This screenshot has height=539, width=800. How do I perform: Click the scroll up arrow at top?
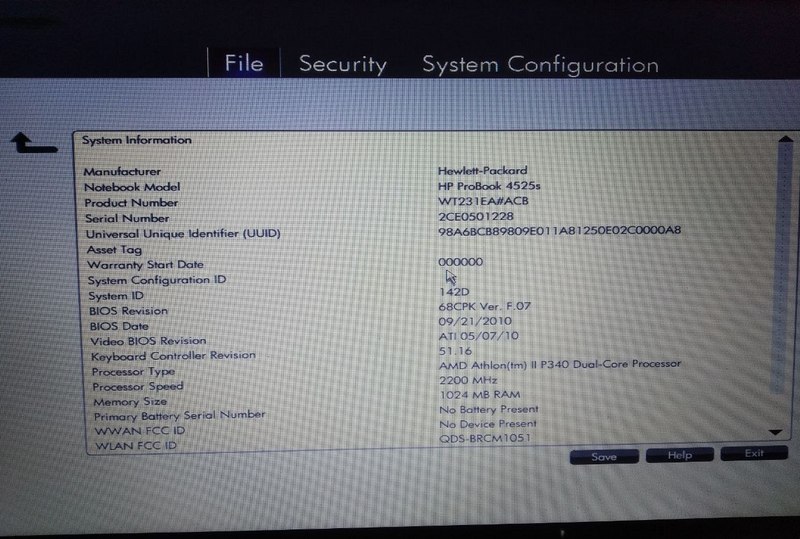click(783, 143)
